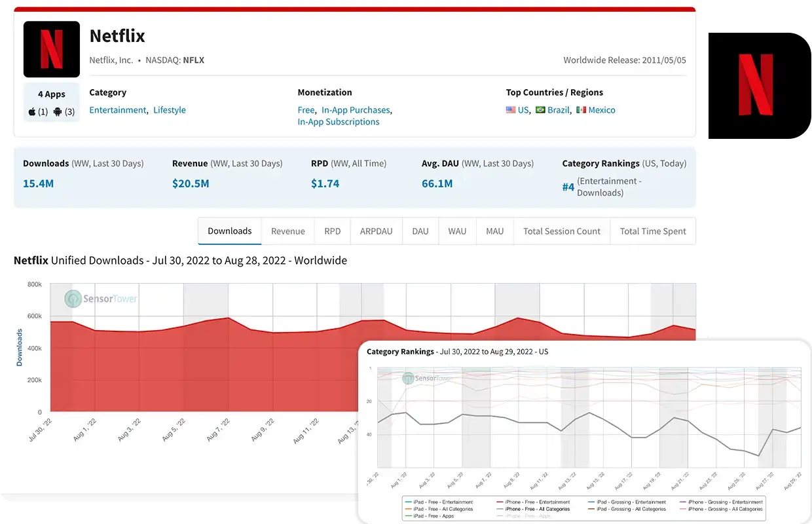The width and height of the screenshot is (812, 524).
Task: Select the Total Time Spent tab
Action: 653,231
